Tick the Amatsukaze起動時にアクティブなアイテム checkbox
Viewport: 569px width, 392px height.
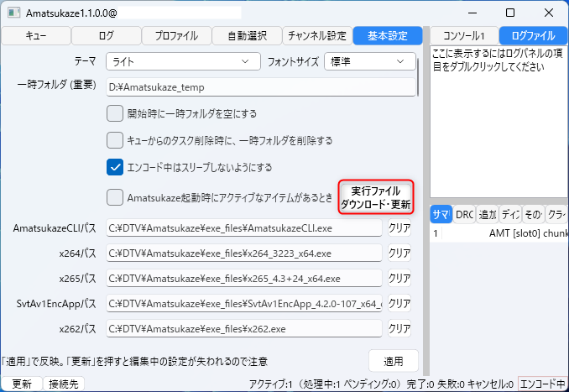[x=115, y=197]
